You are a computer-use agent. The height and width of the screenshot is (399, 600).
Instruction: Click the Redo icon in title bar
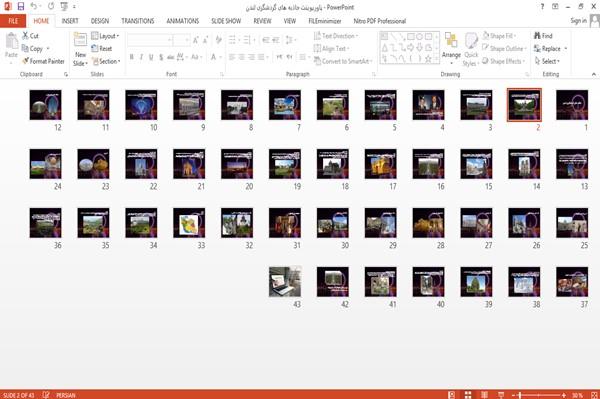coord(51,7)
